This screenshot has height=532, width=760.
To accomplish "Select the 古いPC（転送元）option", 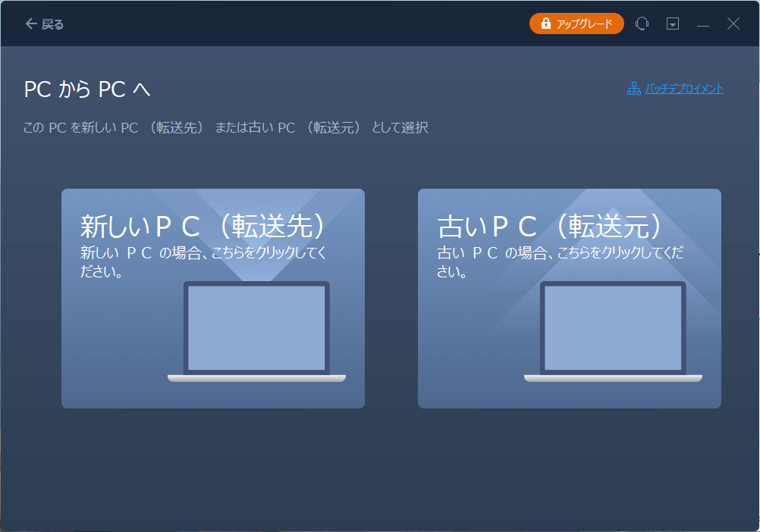I will tap(570, 298).
